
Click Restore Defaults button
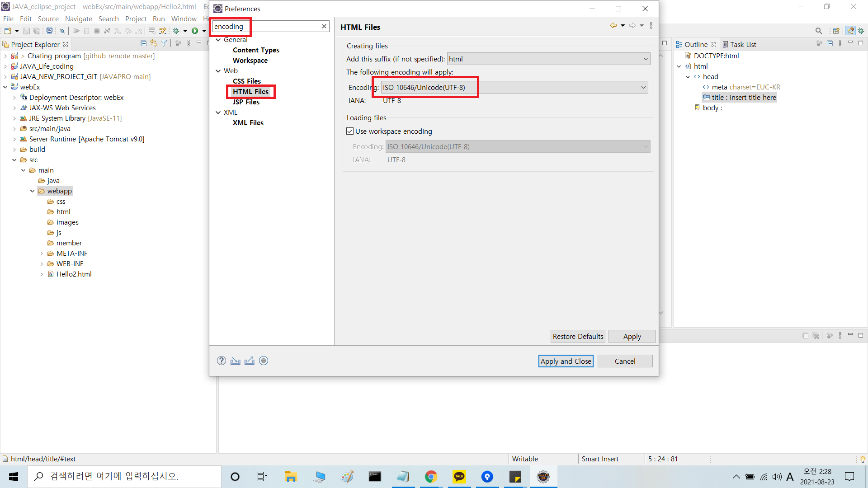(578, 336)
